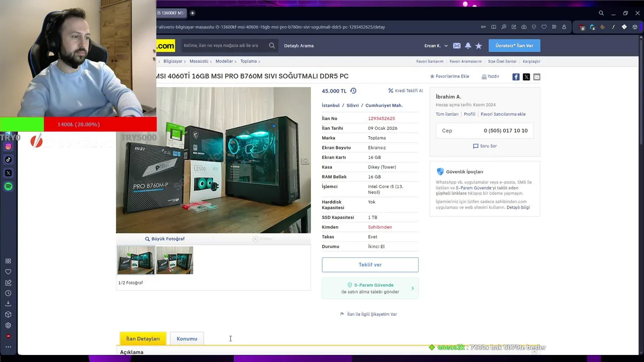This screenshot has width=644, height=362.
Task: Open Instagram in the browser sidebar
Action: pos(9,146)
